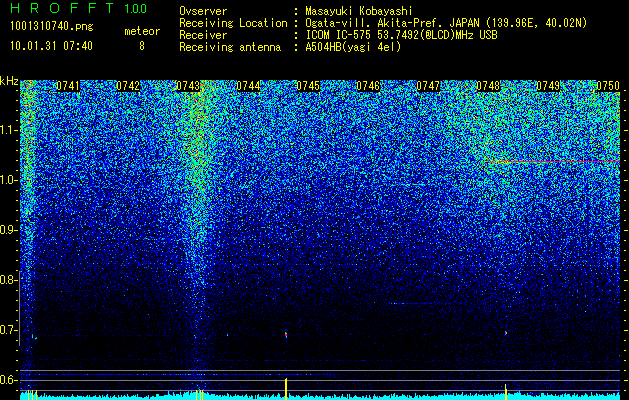
Task: Click the 0742 time marker
Action: [x=128, y=86]
